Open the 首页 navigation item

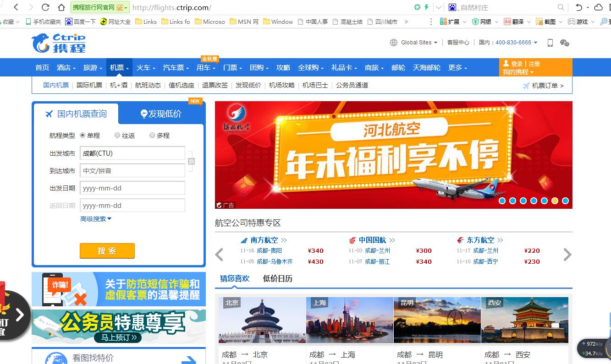42,67
